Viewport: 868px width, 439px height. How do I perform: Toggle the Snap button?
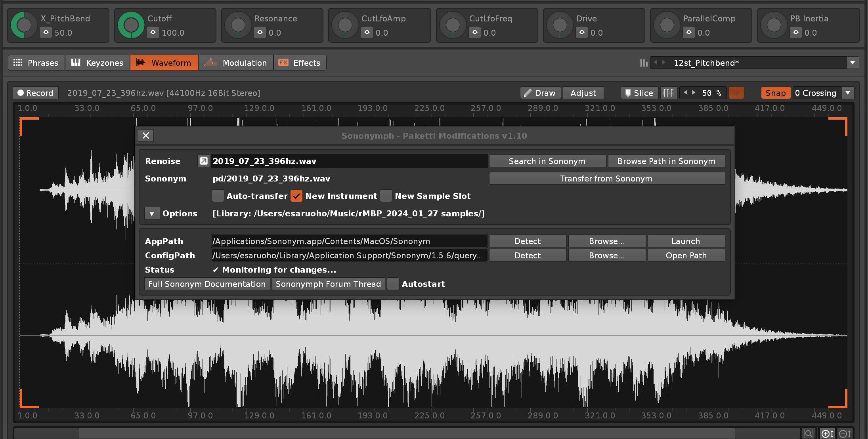click(x=775, y=93)
